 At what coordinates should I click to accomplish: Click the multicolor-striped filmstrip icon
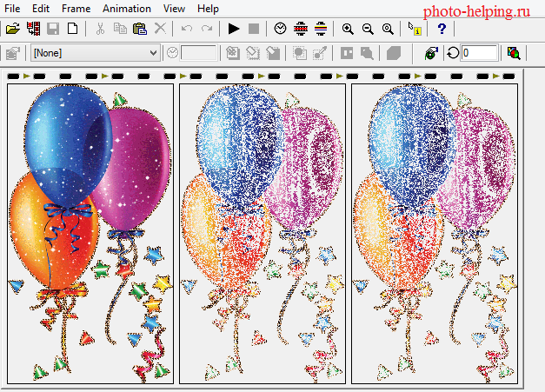pyautogui.click(x=321, y=29)
